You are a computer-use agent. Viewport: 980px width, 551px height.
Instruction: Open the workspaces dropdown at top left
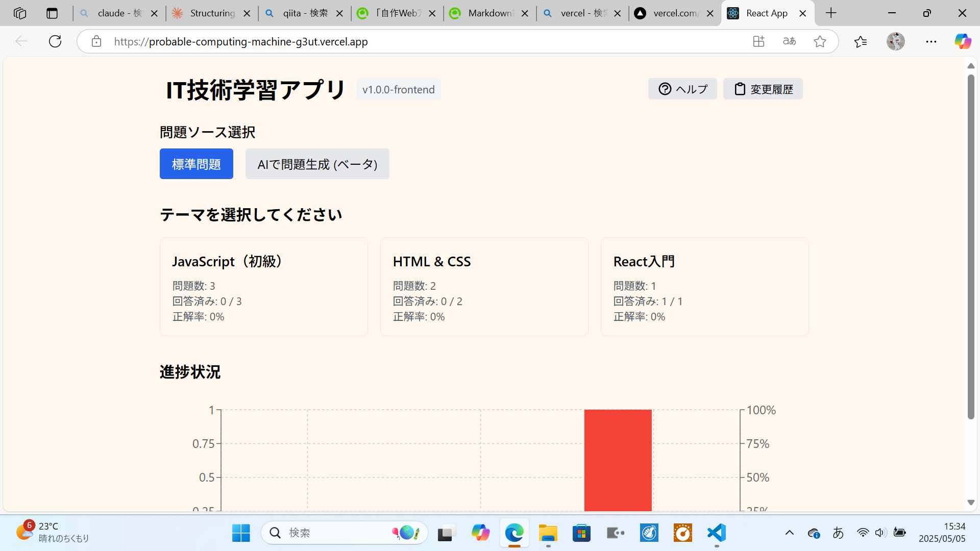20,13
